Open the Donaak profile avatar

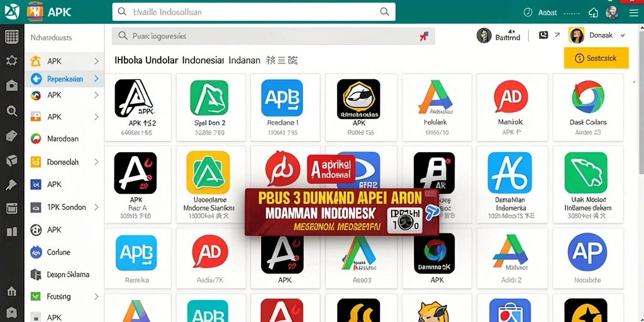point(576,35)
